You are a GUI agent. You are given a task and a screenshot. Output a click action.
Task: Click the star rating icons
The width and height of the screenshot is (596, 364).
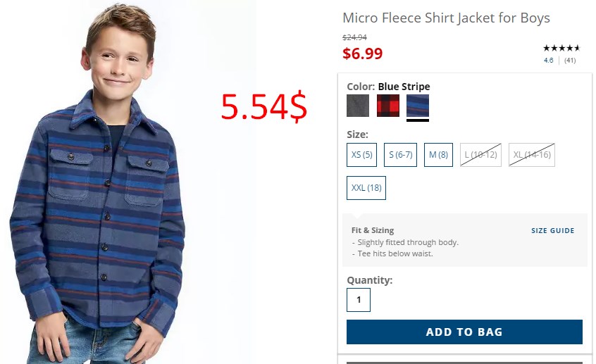(561, 48)
